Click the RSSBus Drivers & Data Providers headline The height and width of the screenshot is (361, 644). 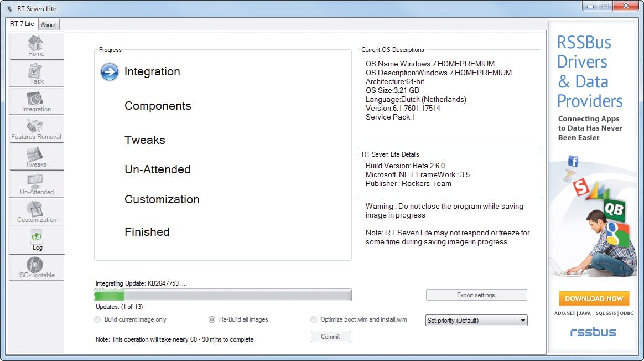tap(590, 71)
